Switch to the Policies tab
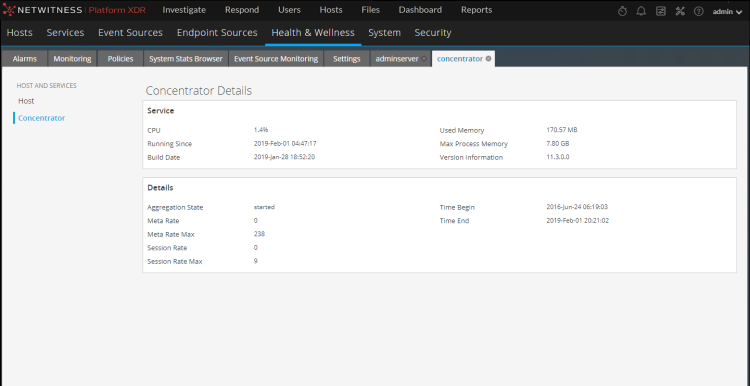Screen dimensions: 750x386 (x=121, y=59)
